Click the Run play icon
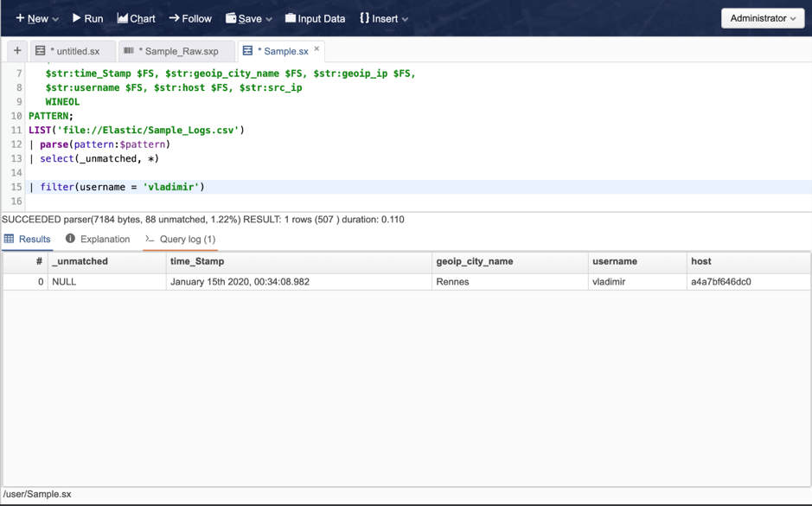The image size is (812, 506). click(77, 18)
